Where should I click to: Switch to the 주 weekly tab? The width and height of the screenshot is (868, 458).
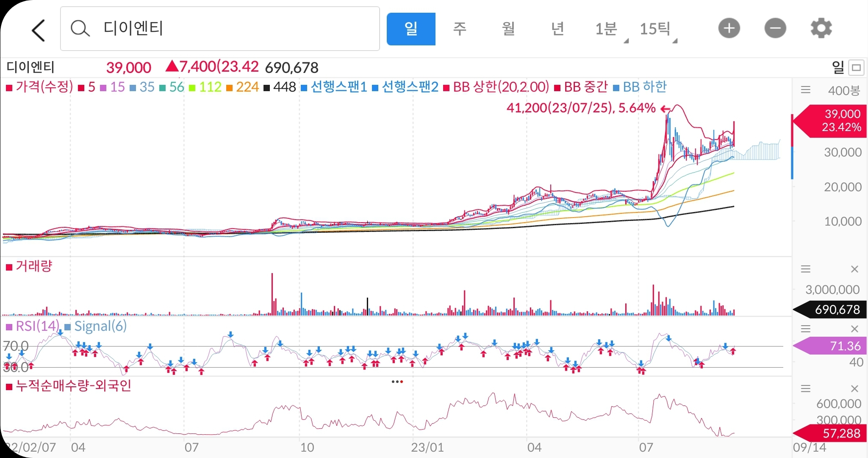[460, 29]
